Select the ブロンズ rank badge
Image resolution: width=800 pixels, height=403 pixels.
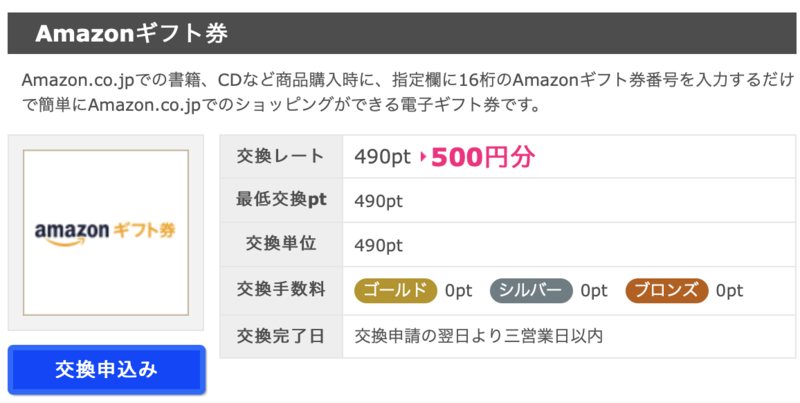click(667, 291)
